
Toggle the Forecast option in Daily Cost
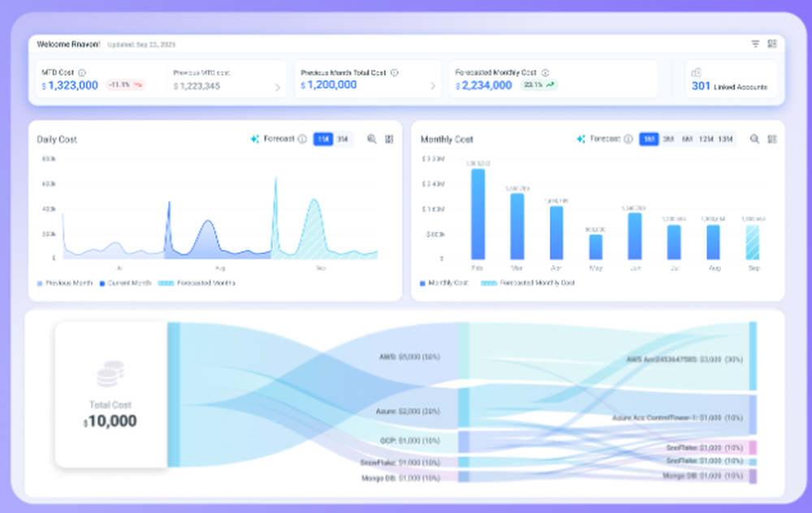coord(272,140)
